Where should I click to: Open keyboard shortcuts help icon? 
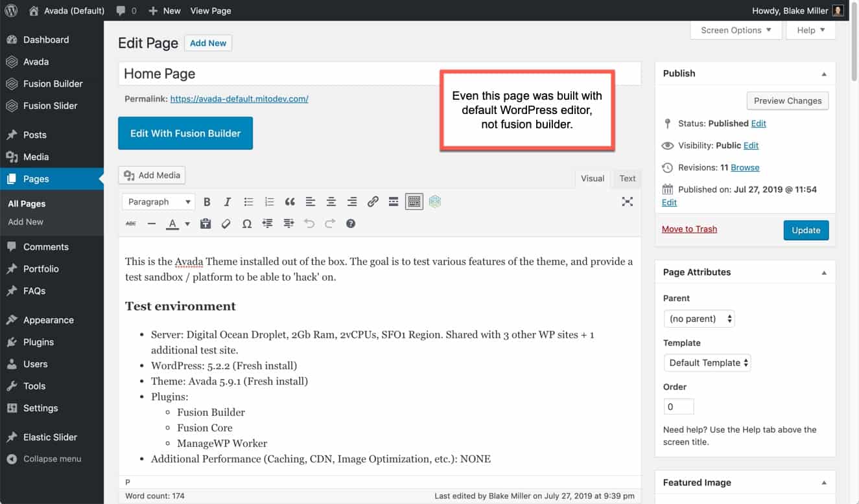pyautogui.click(x=351, y=223)
